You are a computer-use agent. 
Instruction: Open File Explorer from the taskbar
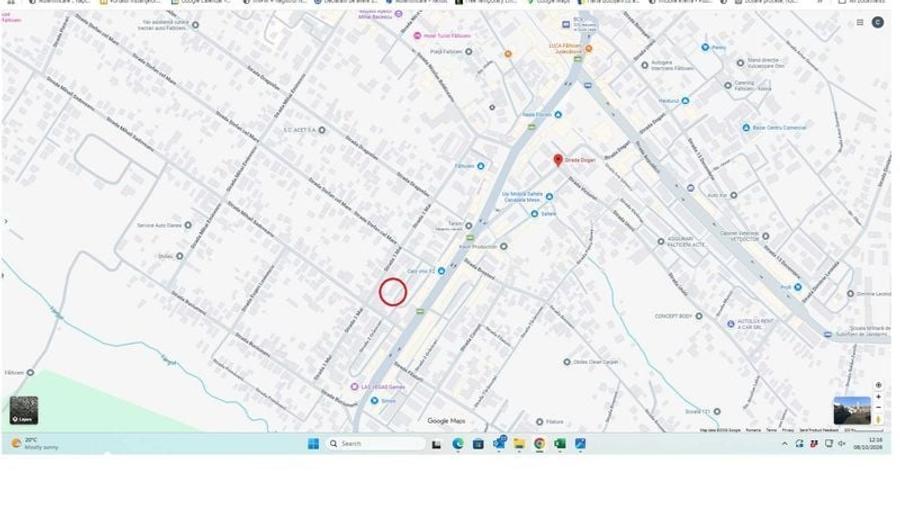tap(519, 444)
